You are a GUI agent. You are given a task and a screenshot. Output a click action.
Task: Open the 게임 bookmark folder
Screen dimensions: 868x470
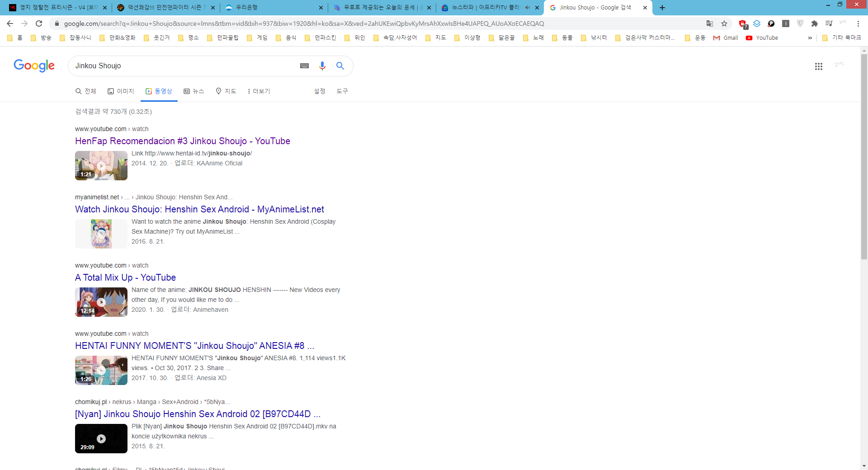(x=257, y=38)
